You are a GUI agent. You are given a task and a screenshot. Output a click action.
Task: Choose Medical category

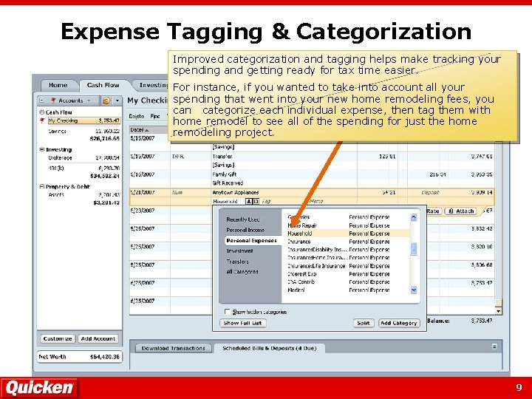tap(348, 290)
